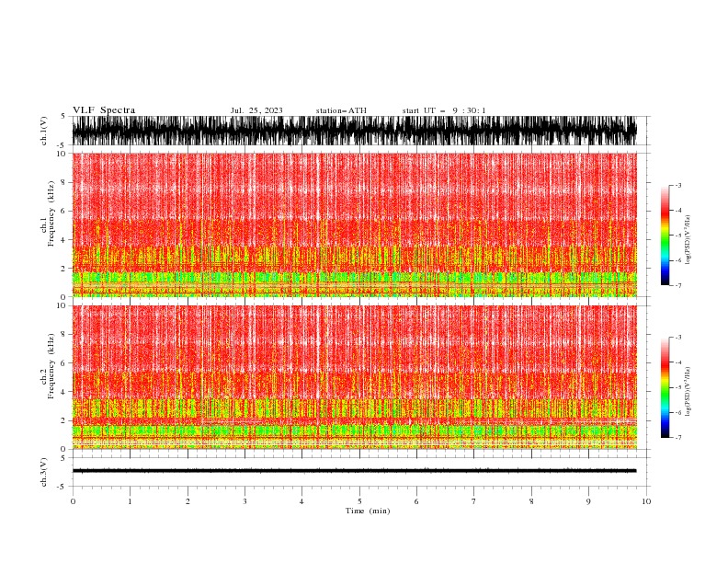This screenshot has height=563, width=728.
Task: Click the ch.1 frequency tick label "6"
Action: tap(64, 211)
